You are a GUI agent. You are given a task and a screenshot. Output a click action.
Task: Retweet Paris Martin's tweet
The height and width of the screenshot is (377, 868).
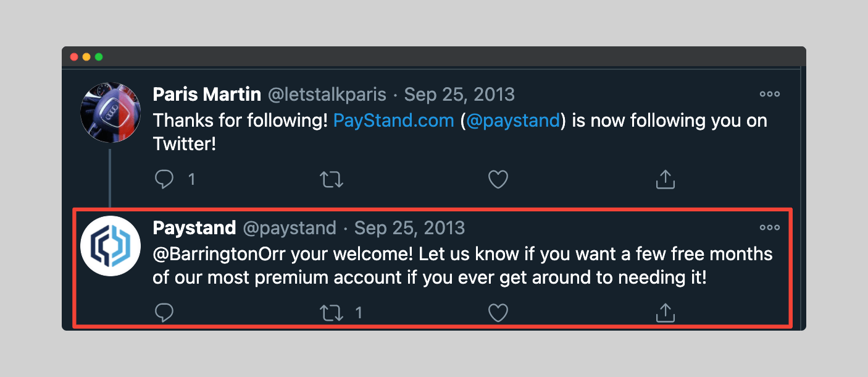pyautogui.click(x=332, y=179)
